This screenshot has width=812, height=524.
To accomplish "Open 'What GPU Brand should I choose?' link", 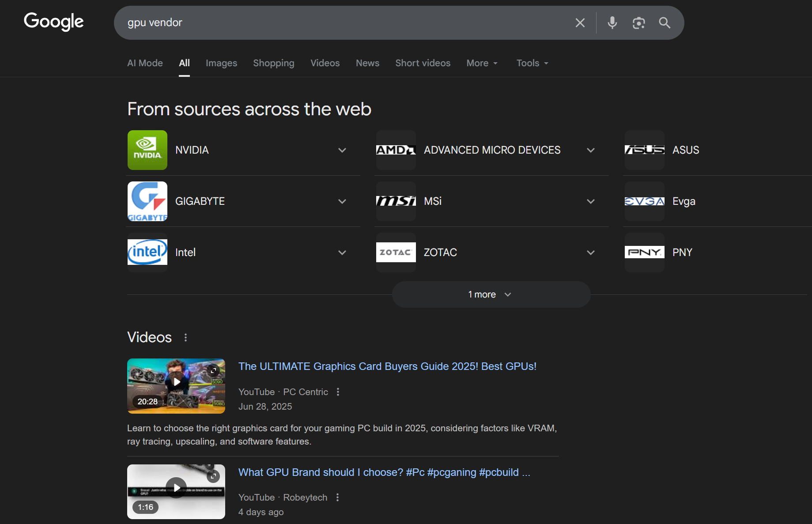I will tap(384, 472).
